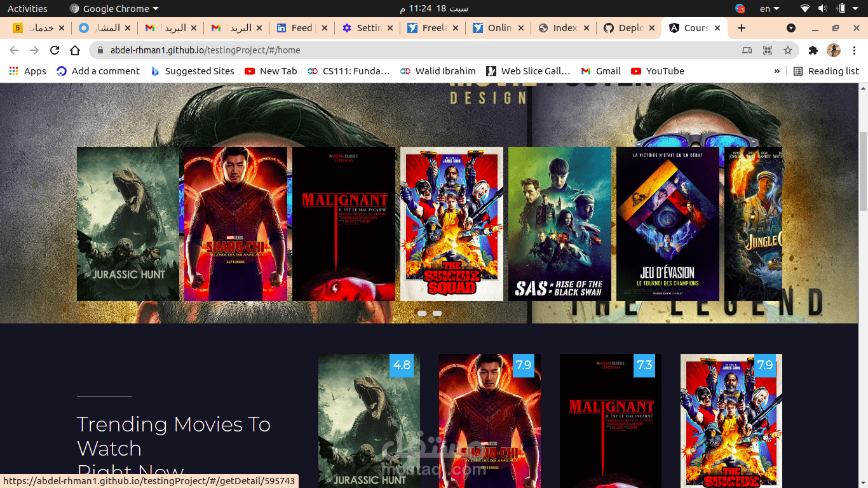Switch to the خدمات browser tab

(38, 28)
